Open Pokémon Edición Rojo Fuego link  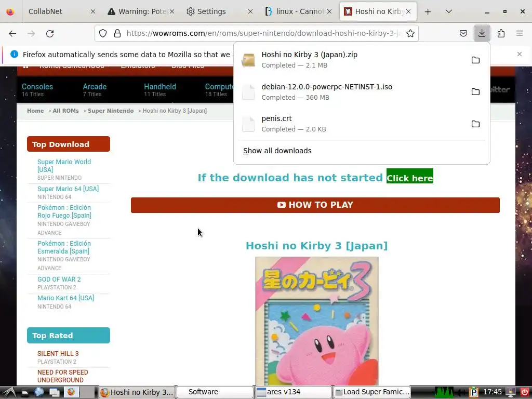[64, 211]
